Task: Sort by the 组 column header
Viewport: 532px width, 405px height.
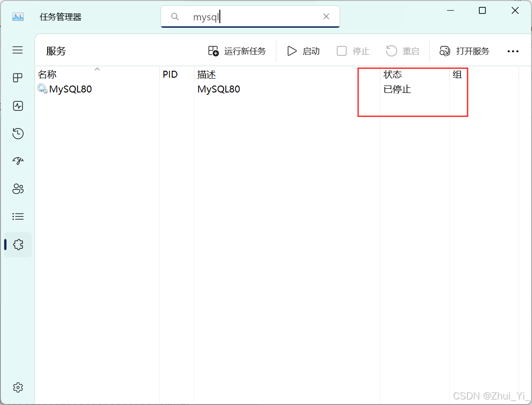Action: click(x=484, y=74)
